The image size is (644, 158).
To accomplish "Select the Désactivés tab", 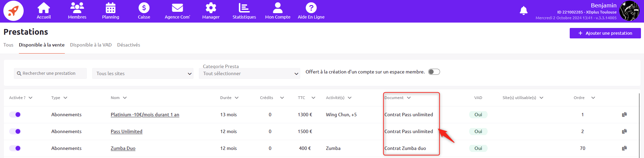I will point(129,45).
